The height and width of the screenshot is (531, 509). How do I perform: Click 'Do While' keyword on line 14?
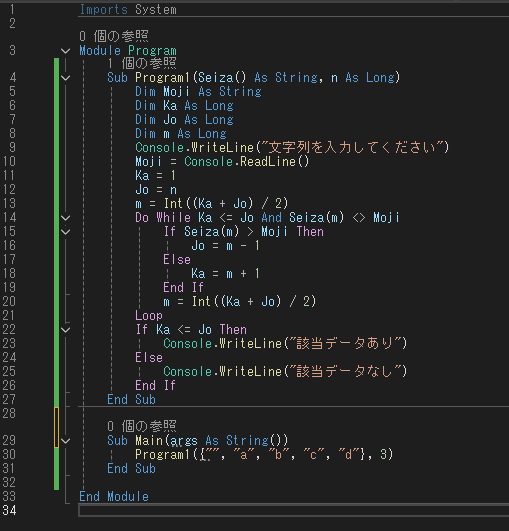point(163,217)
